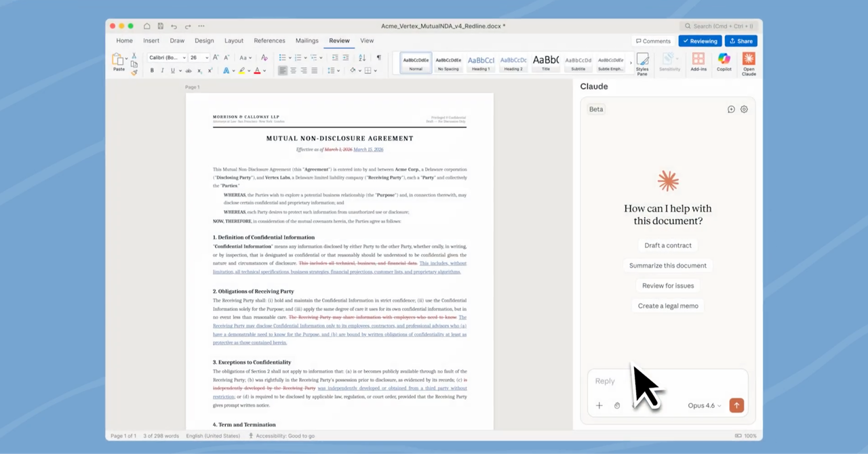Choose the Review for issues suggestion

[x=668, y=285]
